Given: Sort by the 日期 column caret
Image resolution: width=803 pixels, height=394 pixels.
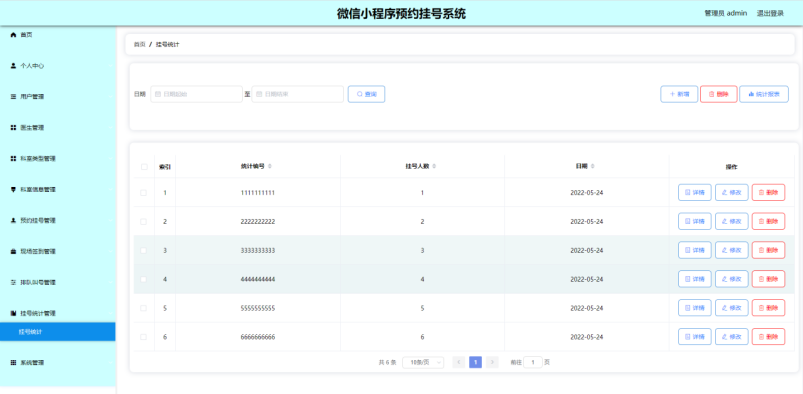Looking at the screenshot, I should coord(593,166).
